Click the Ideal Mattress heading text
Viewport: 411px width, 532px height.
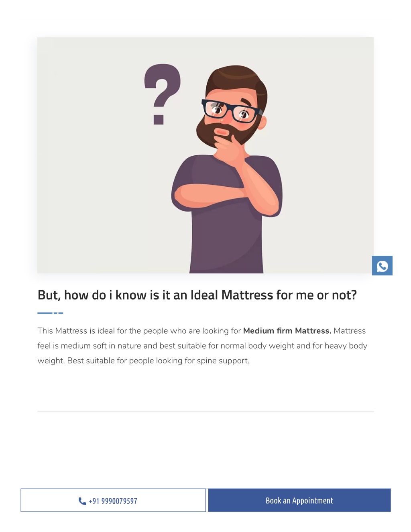coord(197,295)
